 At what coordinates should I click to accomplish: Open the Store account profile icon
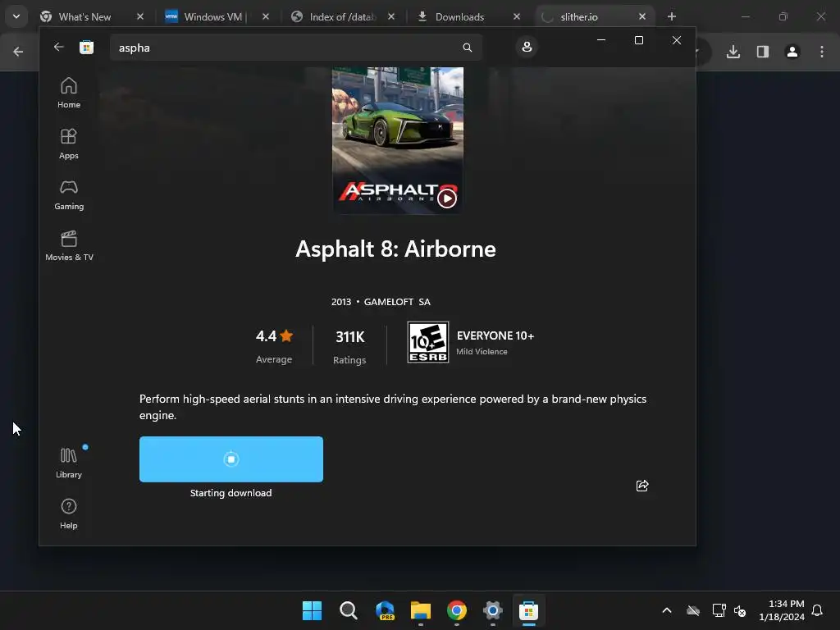click(x=527, y=47)
